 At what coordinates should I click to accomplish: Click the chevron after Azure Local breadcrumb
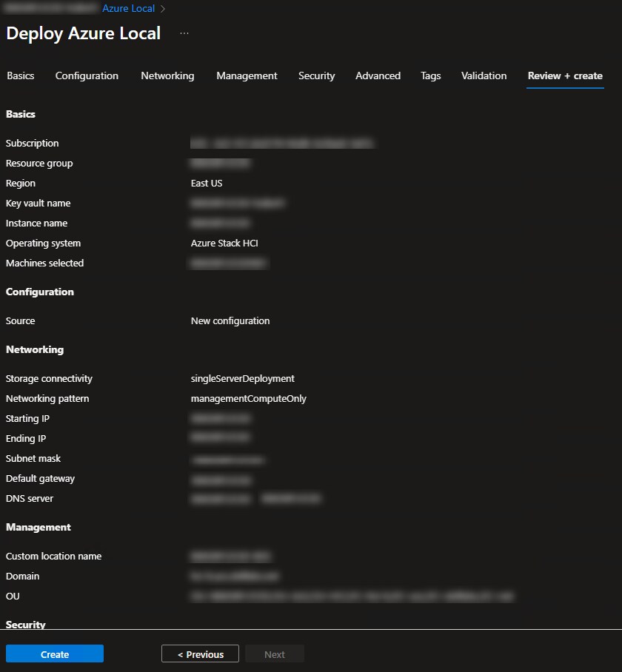pyautogui.click(x=162, y=9)
